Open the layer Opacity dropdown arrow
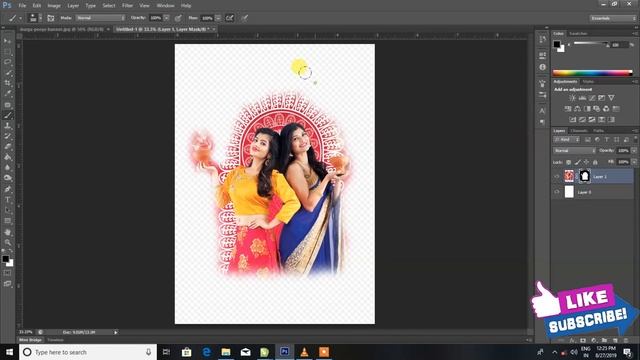Viewport: 640px width, 360px height. 634,151
